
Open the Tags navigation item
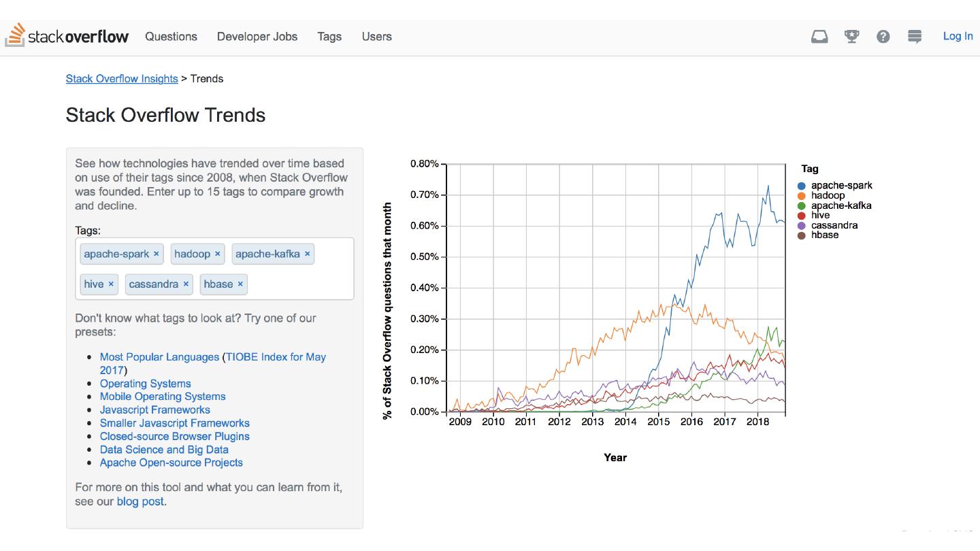click(329, 37)
